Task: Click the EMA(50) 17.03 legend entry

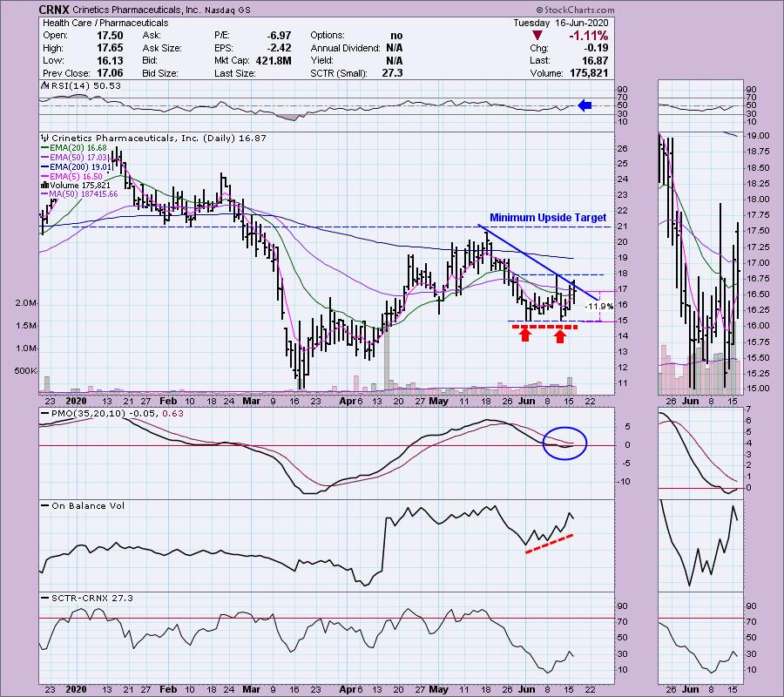Action: pyautogui.click(x=79, y=158)
